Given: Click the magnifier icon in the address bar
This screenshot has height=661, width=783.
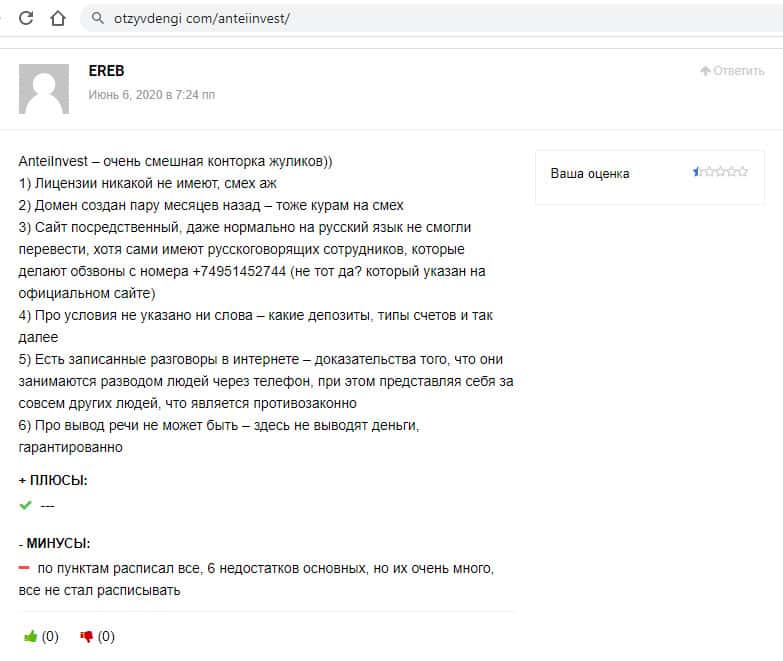Looking at the screenshot, I should (x=97, y=18).
